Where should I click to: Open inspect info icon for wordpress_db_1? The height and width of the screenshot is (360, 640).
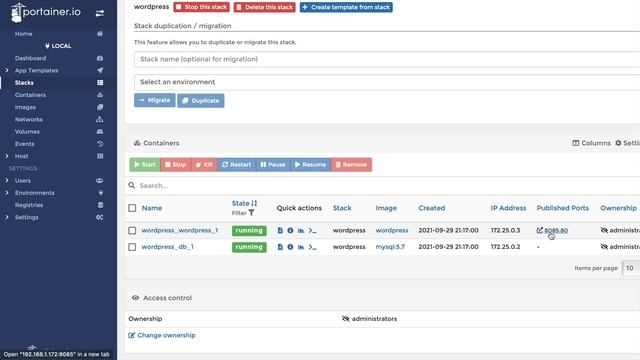(290, 247)
